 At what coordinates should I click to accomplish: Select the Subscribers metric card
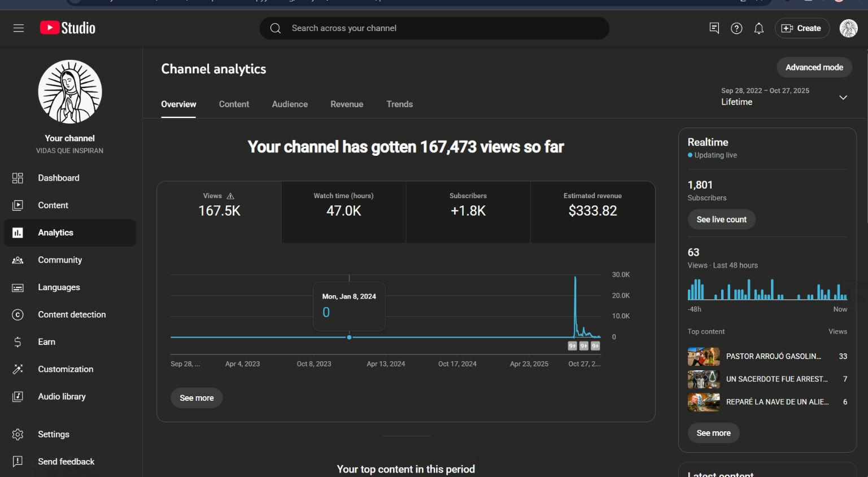tap(468, 212)
